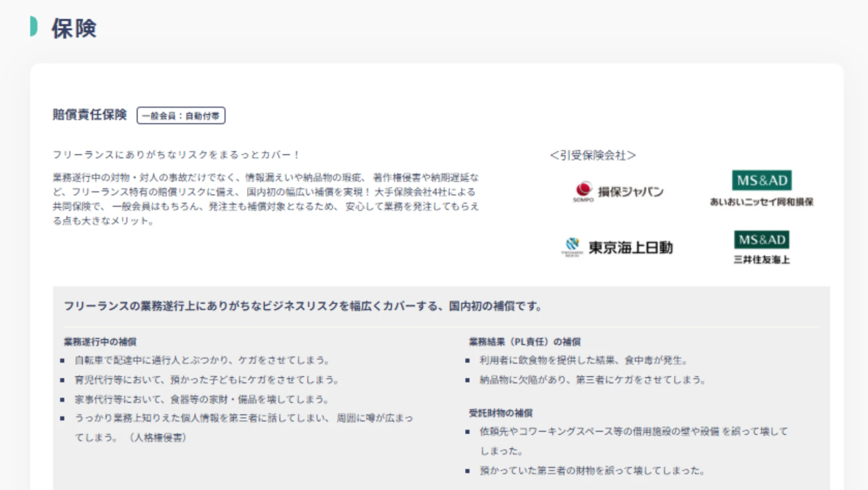868x490 pixels.
Task: Click the 食中毒が発生 bullet item
Action: coord(584,360)
